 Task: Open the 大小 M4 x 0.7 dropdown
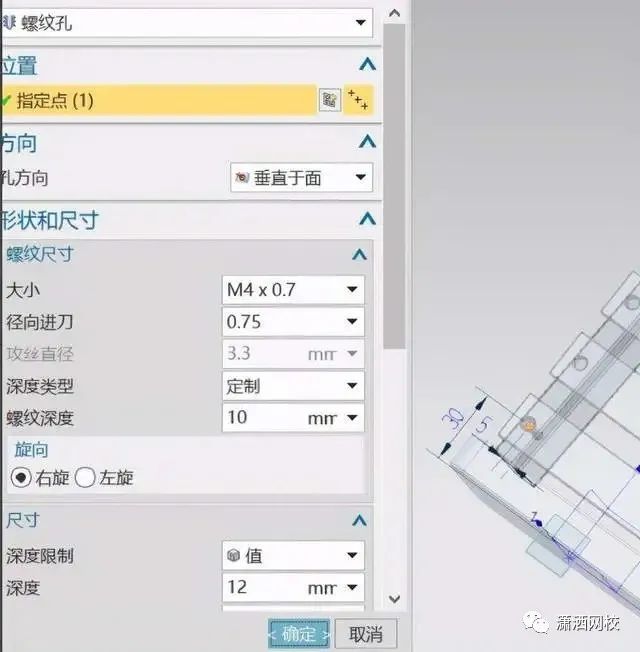(293, 289)
